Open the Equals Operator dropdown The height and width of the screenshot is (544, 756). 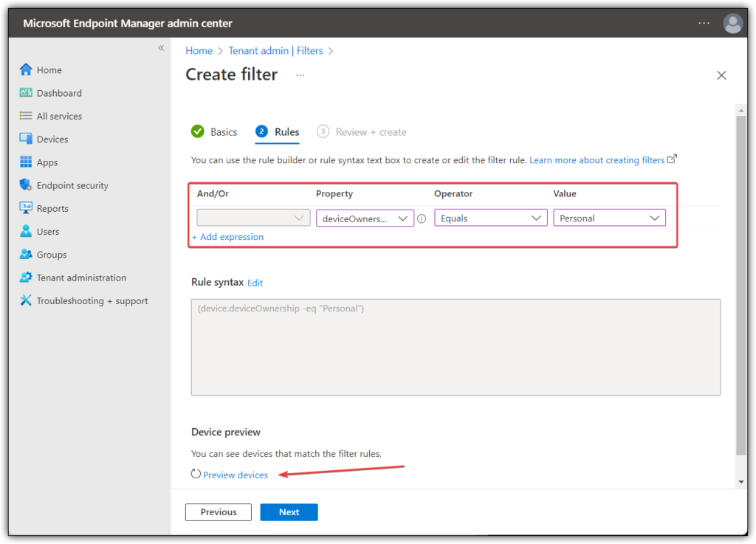[x=491, y=218]
